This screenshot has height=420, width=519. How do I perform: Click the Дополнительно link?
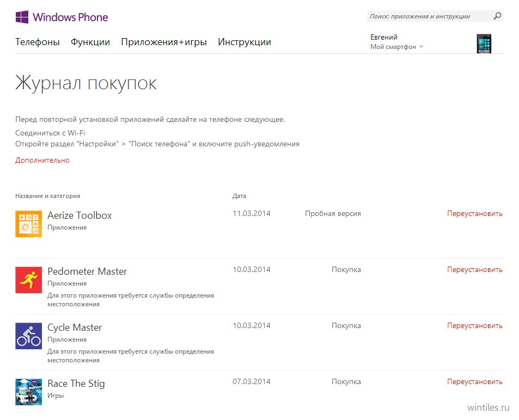tap(42, 160)
